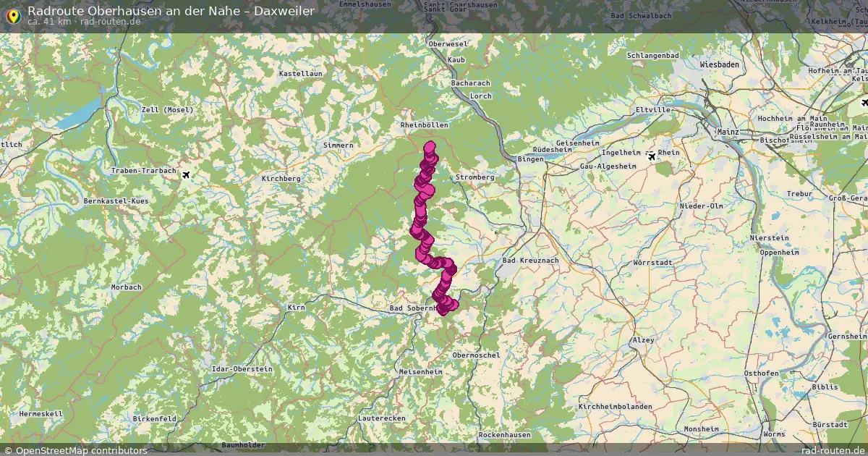Open the OpenStreetMap contributors attribution
Viewport: 868px width, 456px height.
tap(75, 450)
